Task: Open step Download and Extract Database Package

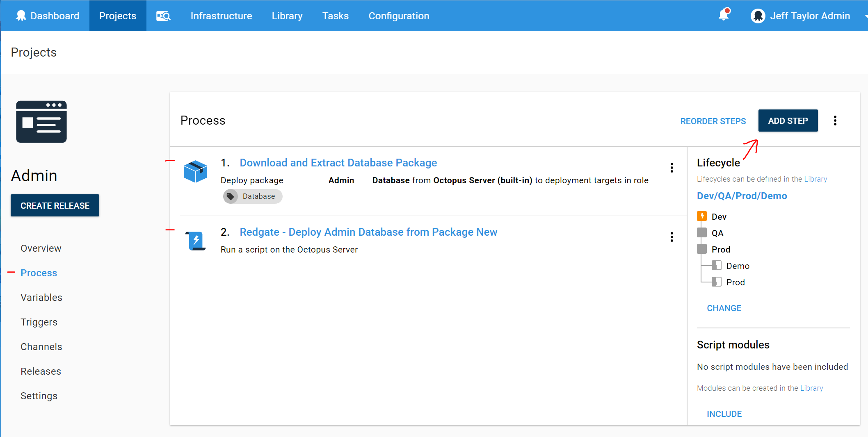Action: pyautogui.click(x=338, y=163)
